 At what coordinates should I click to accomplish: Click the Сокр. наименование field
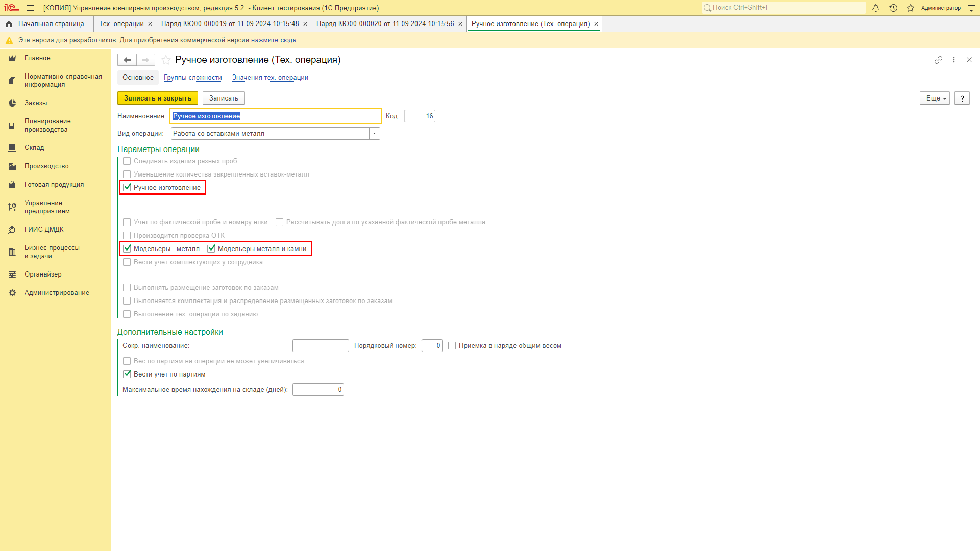(x=321, y=345)
